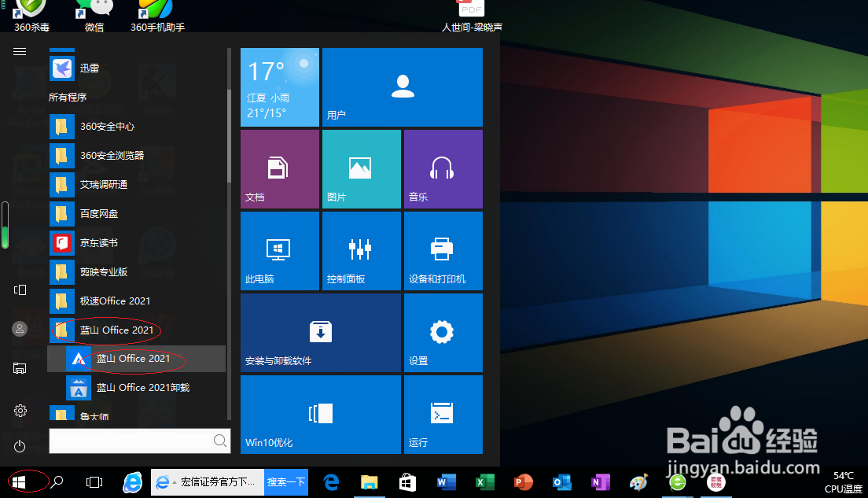Open OneNote from the taskbar
This screenshot has height=498, width=868.
pyautogui.click(x=600, y=482)
